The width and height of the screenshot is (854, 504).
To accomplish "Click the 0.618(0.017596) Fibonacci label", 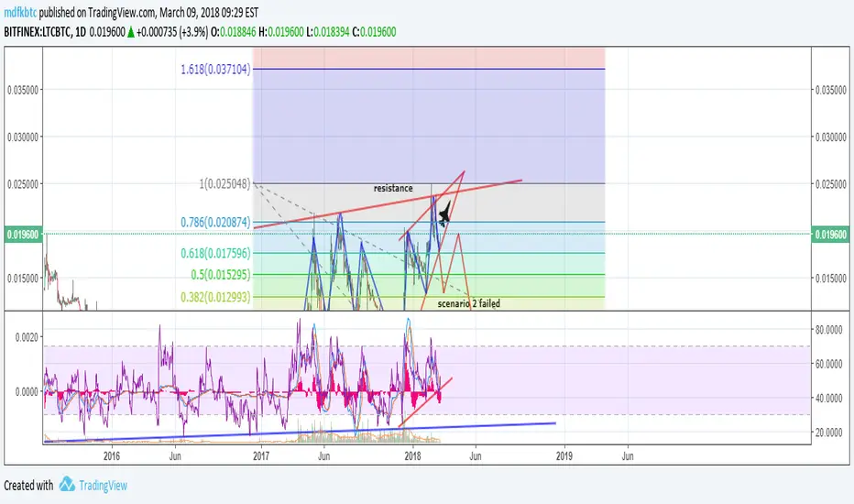I will click(x=215, y=253).
